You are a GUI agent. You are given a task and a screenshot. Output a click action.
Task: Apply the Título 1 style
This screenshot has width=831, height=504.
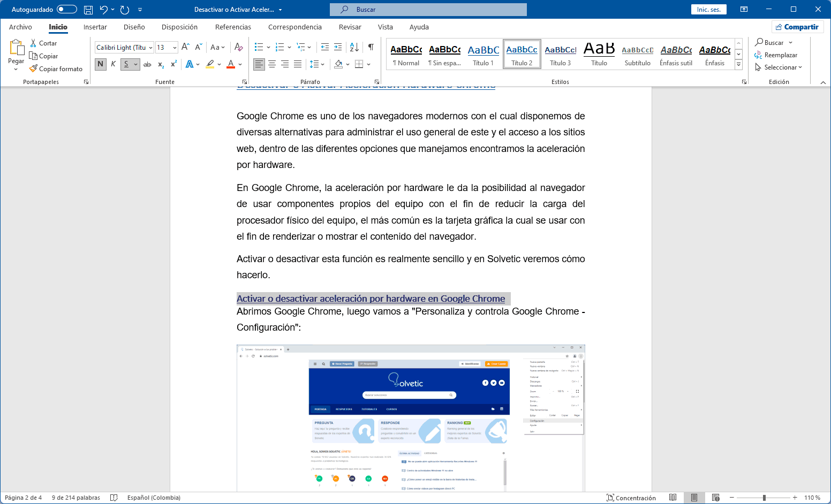484,54
